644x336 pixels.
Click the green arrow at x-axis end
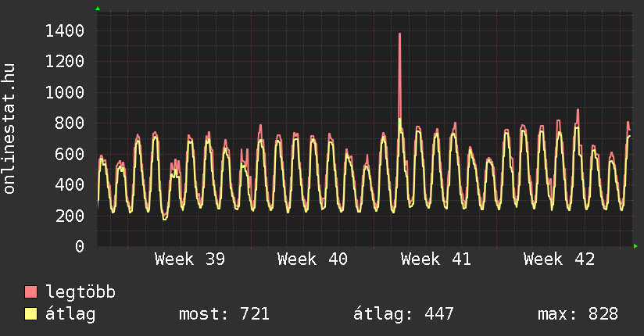[x=636, y=246]
